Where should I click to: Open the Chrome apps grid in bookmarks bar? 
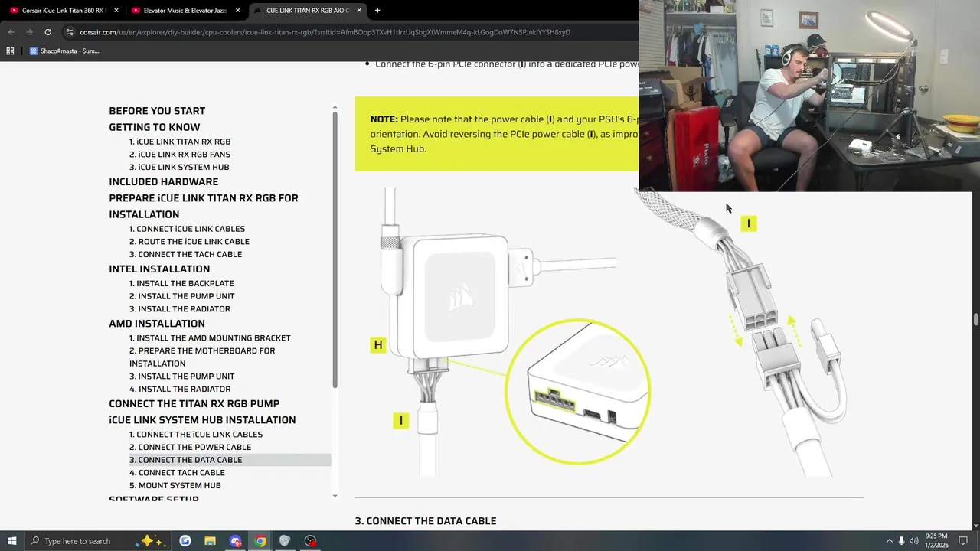pos(10,51)
